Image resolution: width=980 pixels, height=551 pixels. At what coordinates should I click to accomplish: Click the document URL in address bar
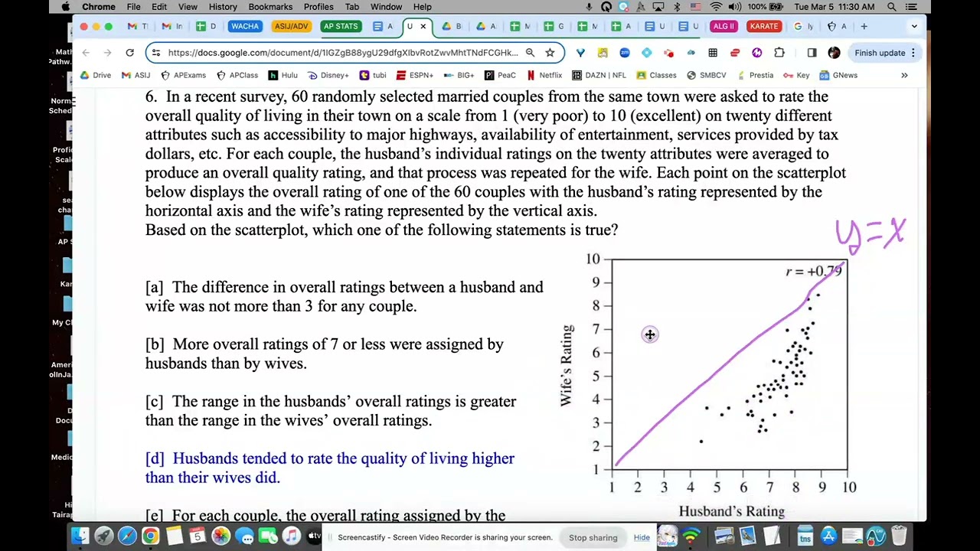pos(343,53)
